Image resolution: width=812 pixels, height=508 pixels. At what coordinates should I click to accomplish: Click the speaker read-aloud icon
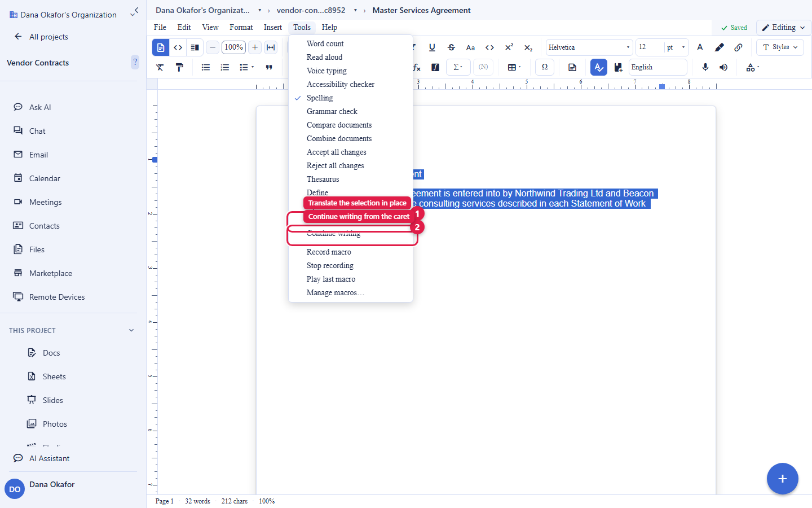723,68
